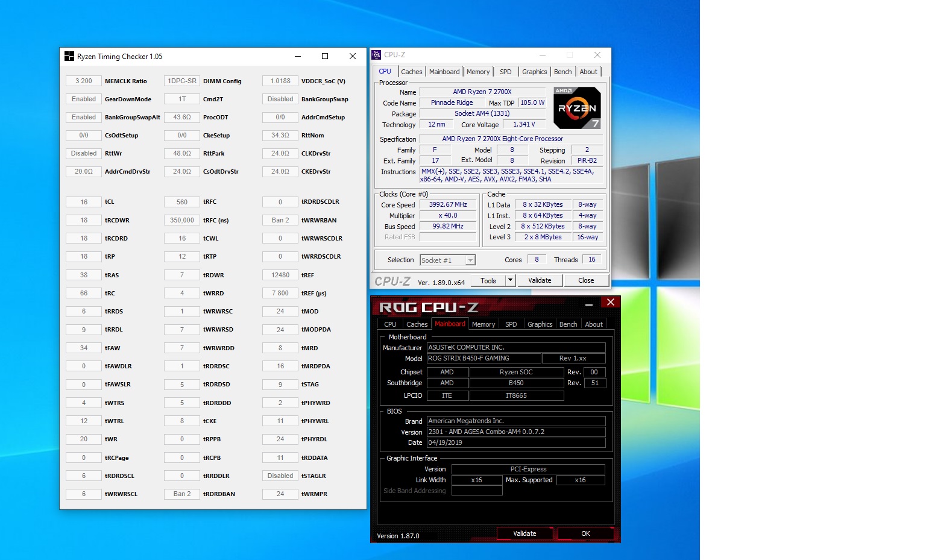Click the CPU-Z title bar icon

point(376,55)
